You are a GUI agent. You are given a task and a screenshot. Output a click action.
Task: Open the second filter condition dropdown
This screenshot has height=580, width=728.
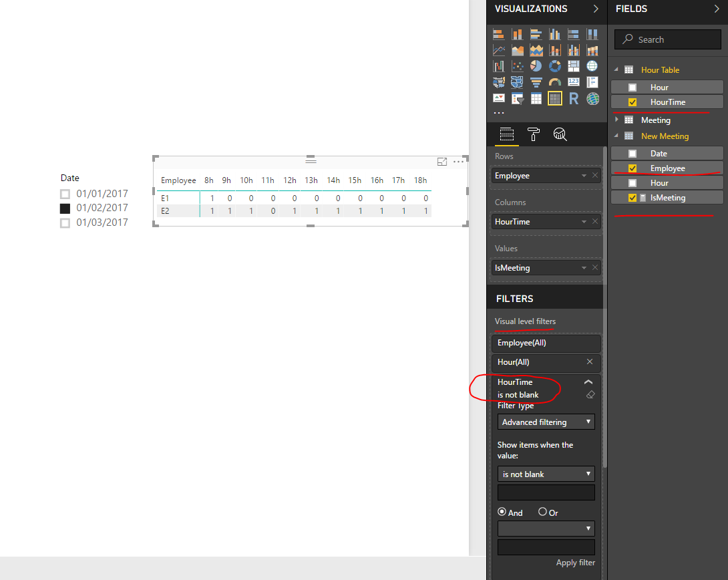pyautogui.click(x=546, y=529)
